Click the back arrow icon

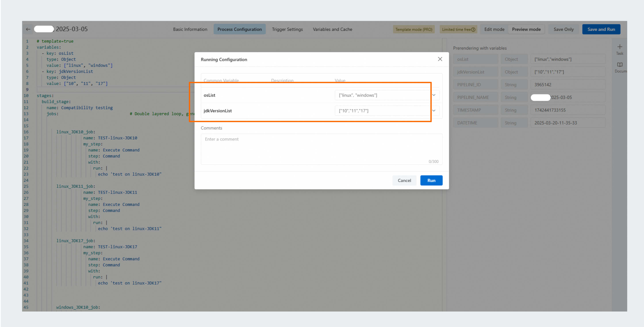point(28,29)
